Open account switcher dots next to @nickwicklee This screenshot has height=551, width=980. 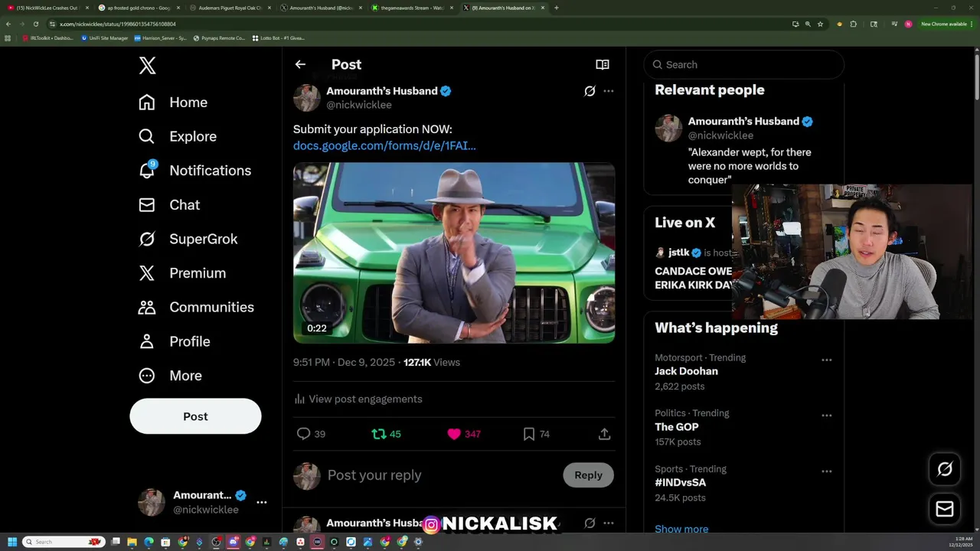click(262, 502)
